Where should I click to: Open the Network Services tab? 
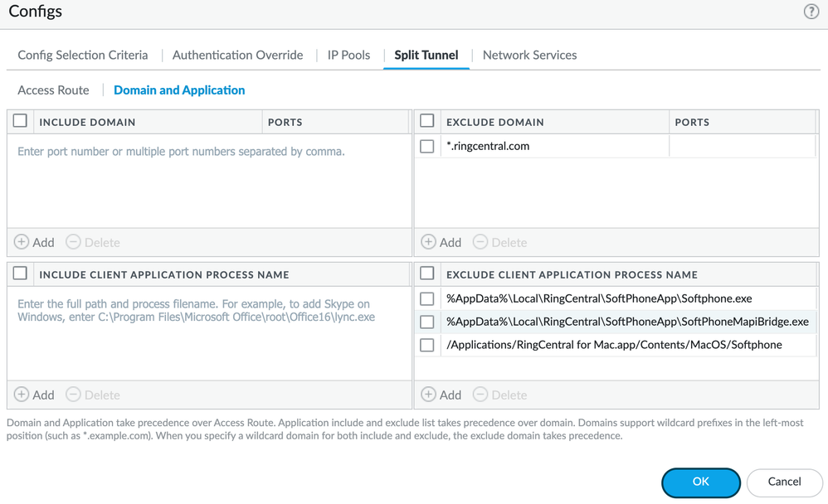(529, 55)
